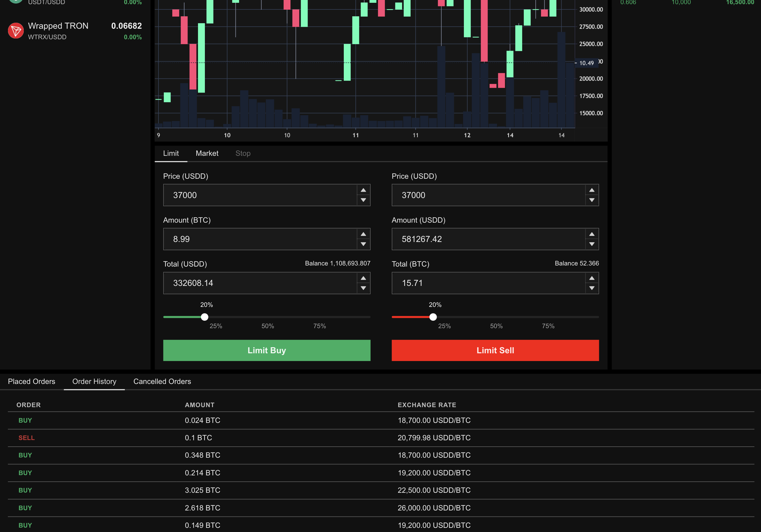Click the red sell percentage slider handle

[433, 317]
